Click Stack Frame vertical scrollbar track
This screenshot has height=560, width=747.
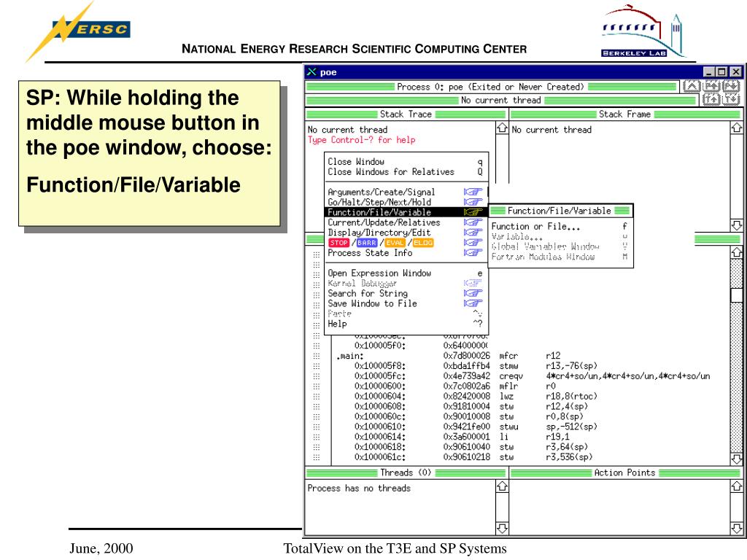736,176
